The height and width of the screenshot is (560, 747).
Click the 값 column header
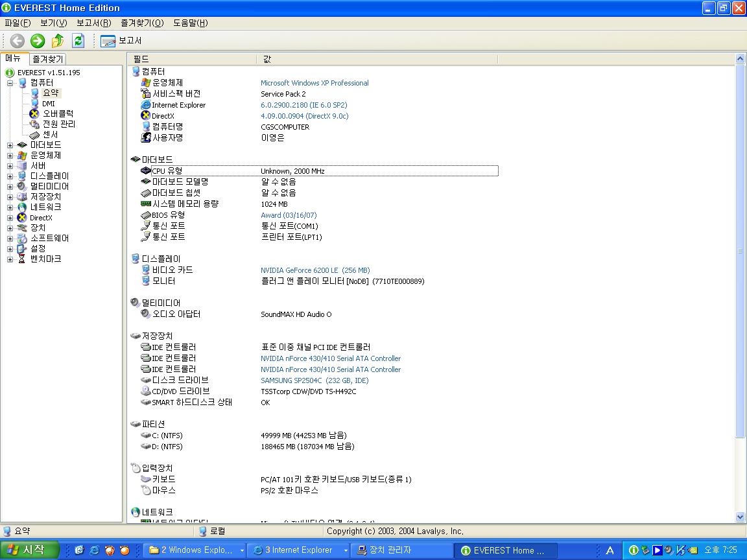click(x=377, y=59)
